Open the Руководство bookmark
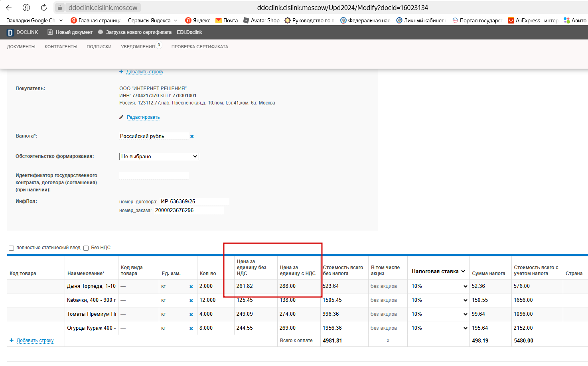 click(310, 20)
